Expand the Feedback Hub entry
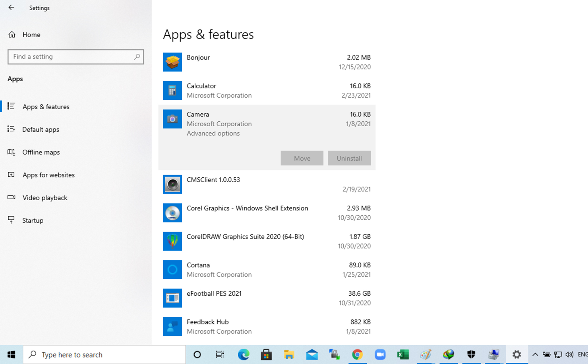 [x=266, y=326]
